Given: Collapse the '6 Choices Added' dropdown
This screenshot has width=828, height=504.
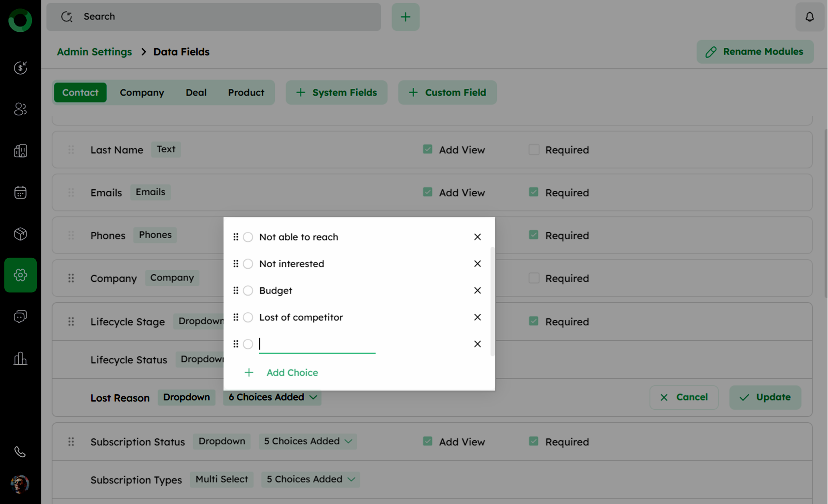Looking at the screenshot, I should click(272, 397).
